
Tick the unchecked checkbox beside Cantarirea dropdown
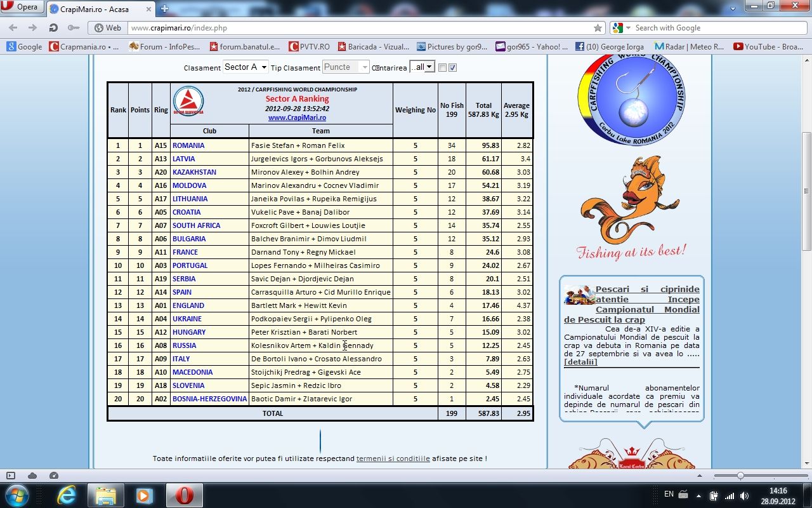pyautogui.click(x=443, y=68)
